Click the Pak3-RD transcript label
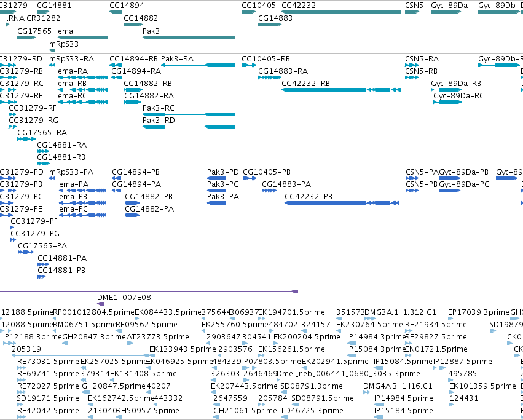 click(159, 121)
